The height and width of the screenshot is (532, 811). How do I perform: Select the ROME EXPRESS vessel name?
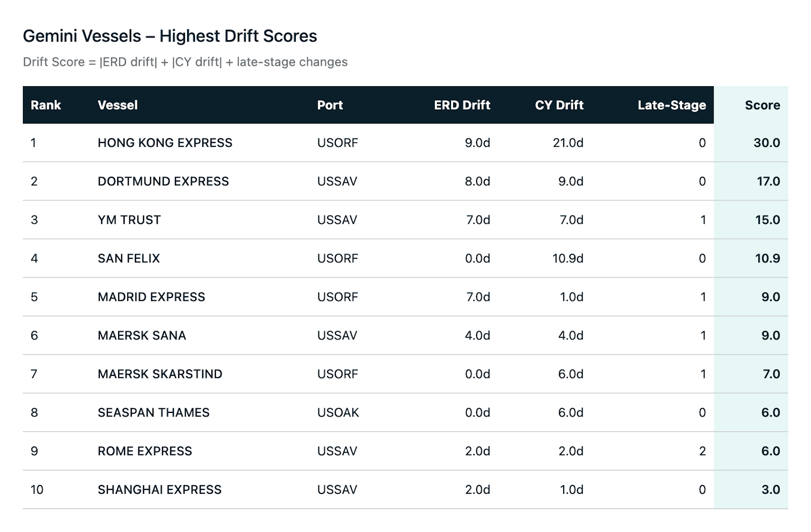coord(145,451)
